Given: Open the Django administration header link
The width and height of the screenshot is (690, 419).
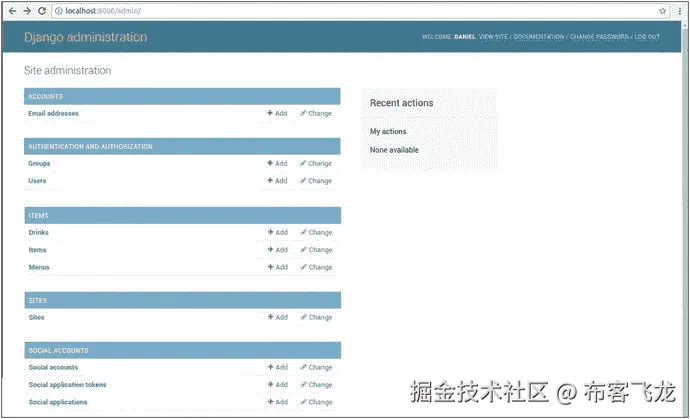Looking at the screenshot, I should (85, 37).
